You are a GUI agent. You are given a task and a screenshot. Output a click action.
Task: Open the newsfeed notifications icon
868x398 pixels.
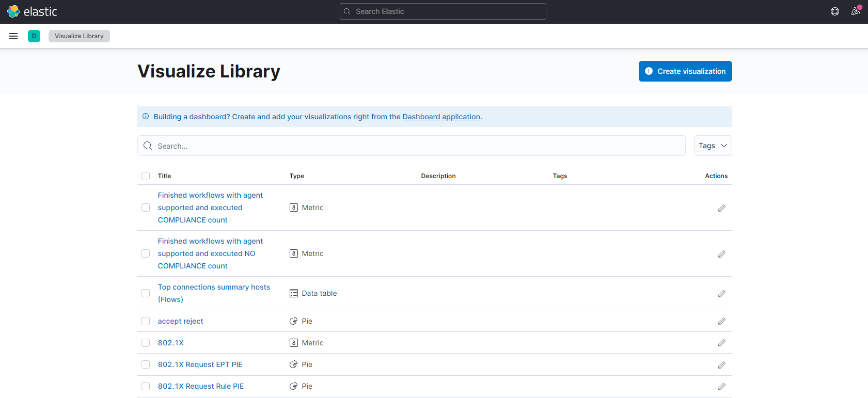[x=855, y=11]
